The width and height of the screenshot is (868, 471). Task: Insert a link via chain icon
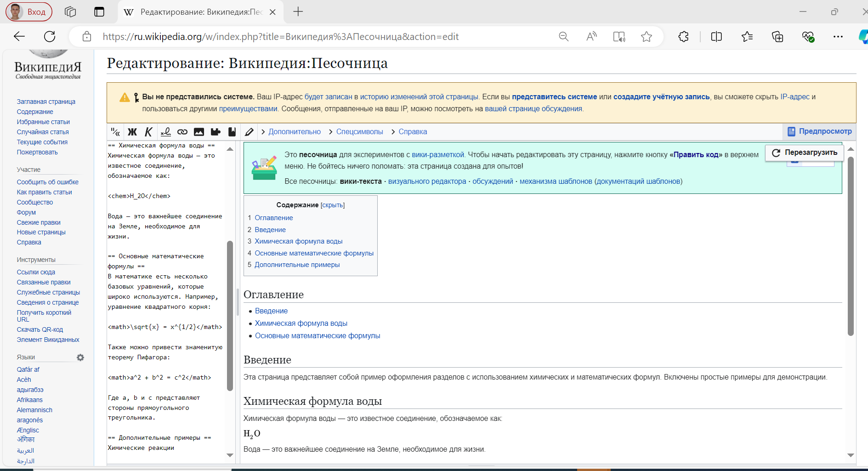pos(182,132)
